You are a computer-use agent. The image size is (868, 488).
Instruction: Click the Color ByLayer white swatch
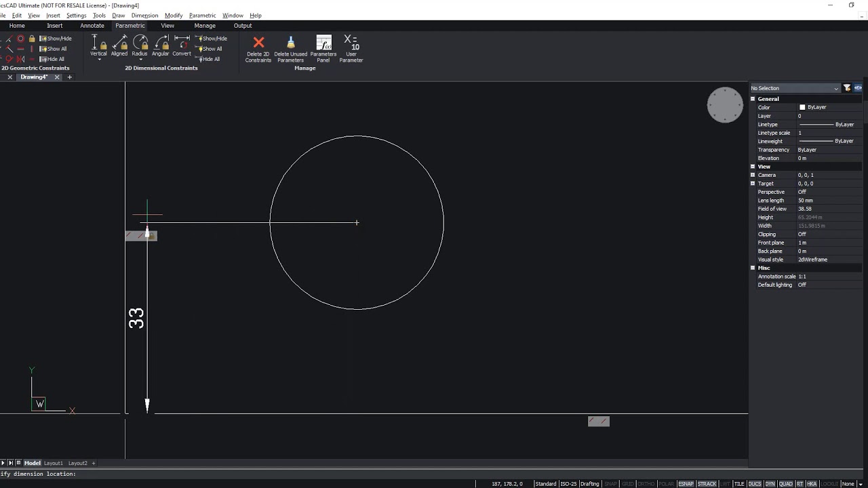pyautogui.click(x=802, y=107)
